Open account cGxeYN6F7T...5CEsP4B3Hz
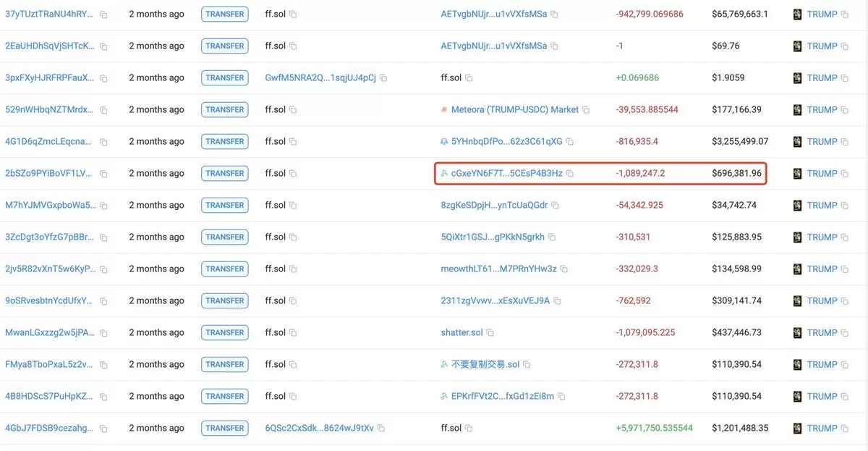868x451 pixels. coord(506,173)
